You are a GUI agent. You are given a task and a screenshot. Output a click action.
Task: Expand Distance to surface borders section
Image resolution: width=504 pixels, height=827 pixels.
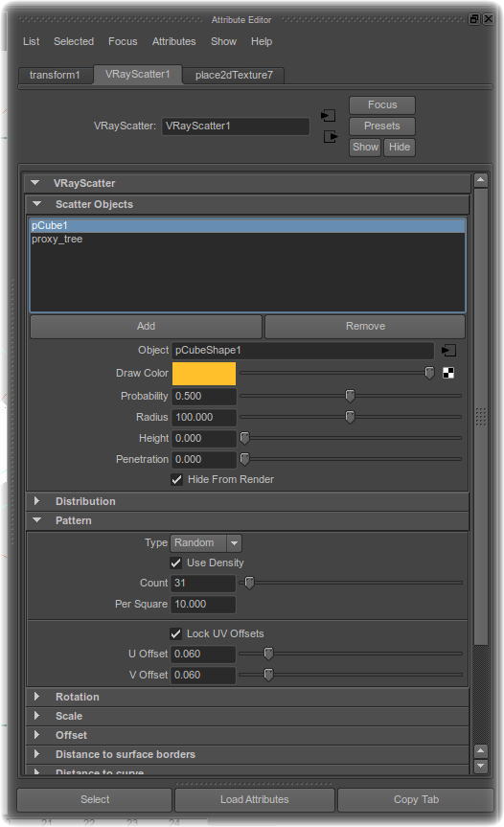[x=37, y=754]
